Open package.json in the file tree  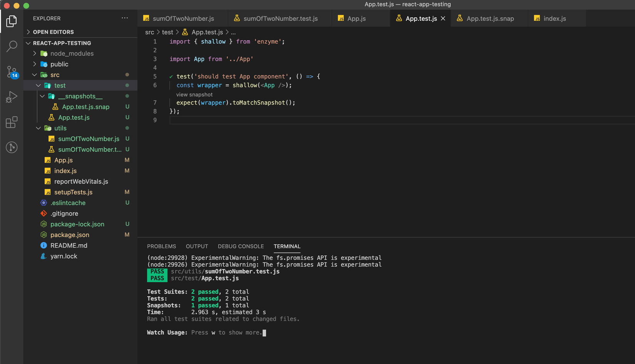coord(70,235)
